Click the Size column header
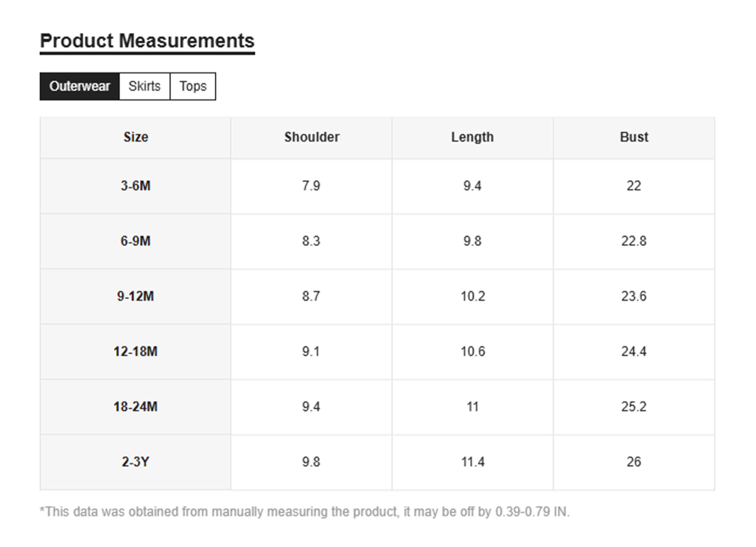 point(136,137)
